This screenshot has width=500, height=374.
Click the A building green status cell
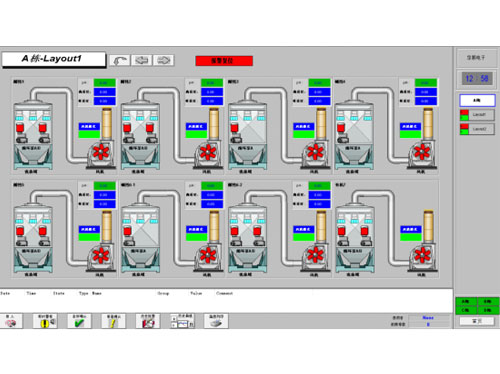pos(466,302)
